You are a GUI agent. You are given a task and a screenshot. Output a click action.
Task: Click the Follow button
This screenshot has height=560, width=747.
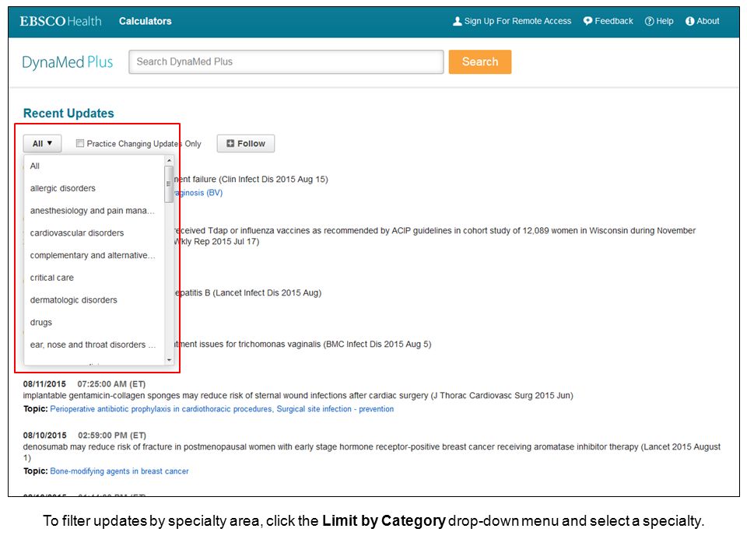(x=246, y=143)
